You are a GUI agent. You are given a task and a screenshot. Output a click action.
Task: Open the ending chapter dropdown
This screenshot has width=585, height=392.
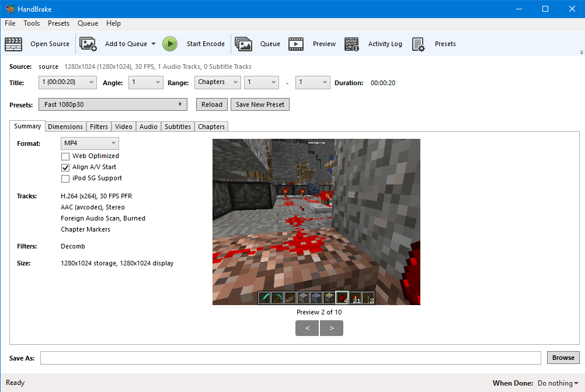[313, 82]
